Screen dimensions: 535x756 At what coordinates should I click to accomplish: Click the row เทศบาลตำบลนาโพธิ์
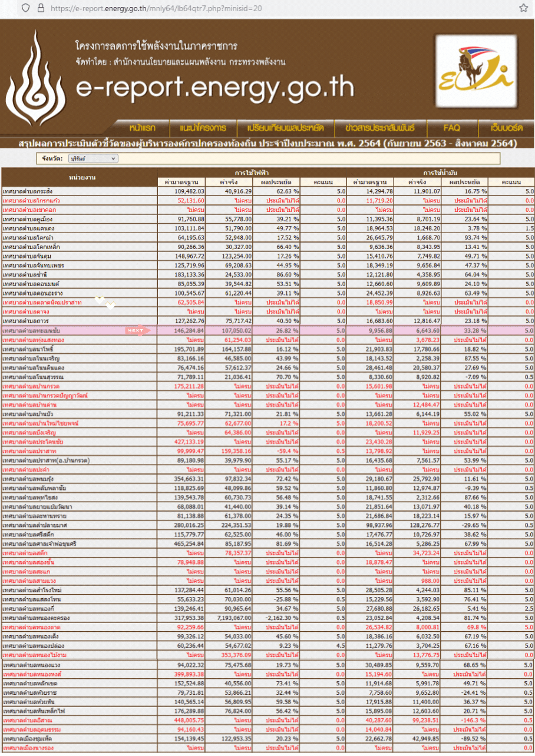tap(267, 349)
